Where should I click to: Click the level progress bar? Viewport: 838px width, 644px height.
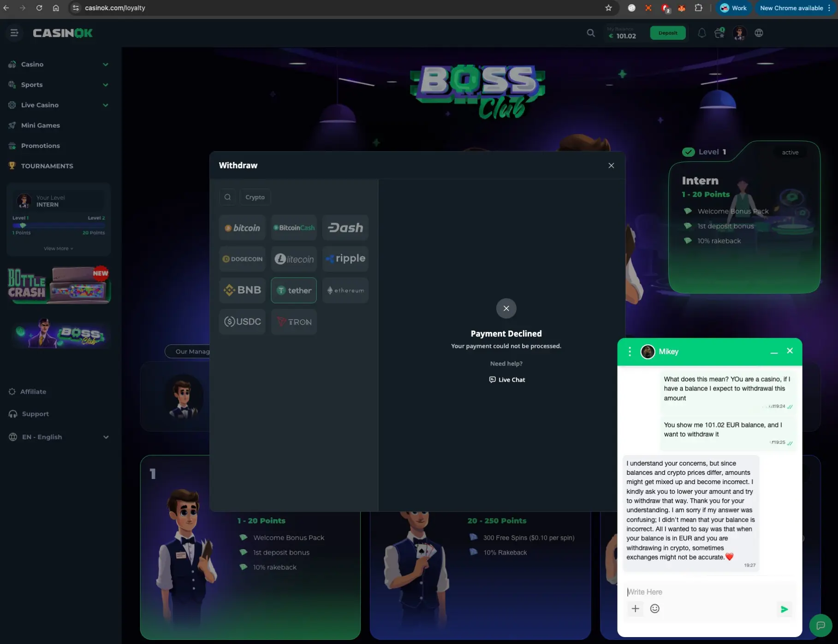(59, 225)
